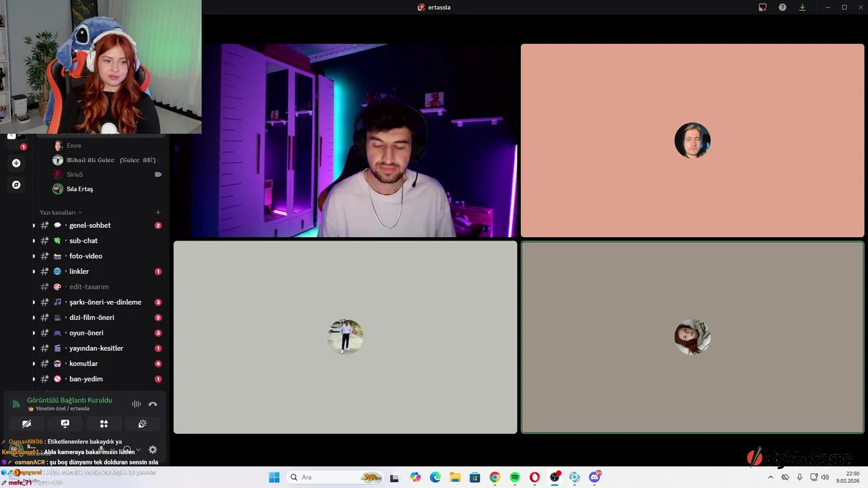Image resolution: width=868 pixels, height=488 pixels.
Task: Toggle noise suppression waveform icon
Action: 136,404
